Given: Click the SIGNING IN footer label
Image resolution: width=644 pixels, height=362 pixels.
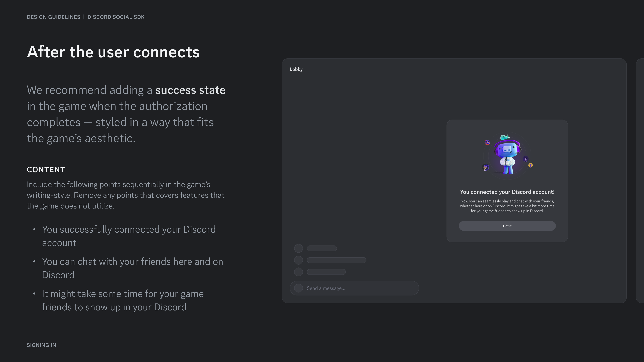Looking at the screenshot, I should click(x=41, y=345).
